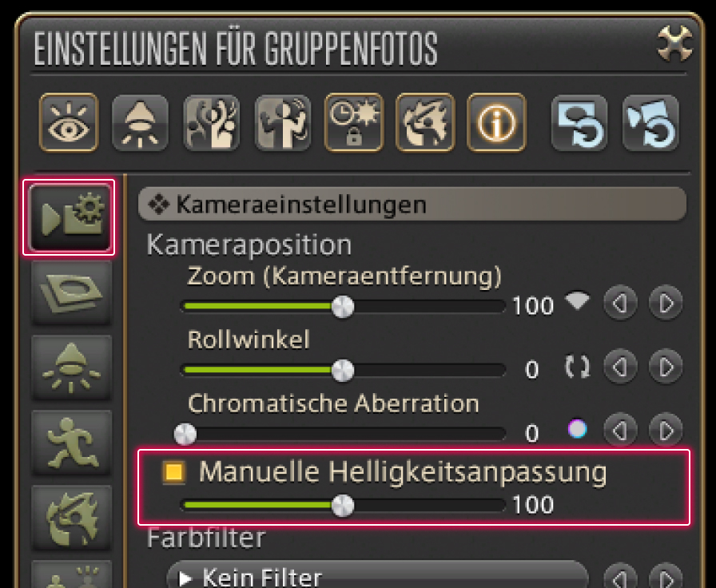Toggle the eye visibility icon in top toolbar
The width and height of the screenshot is (716, 588).
[x=69, y=122]
